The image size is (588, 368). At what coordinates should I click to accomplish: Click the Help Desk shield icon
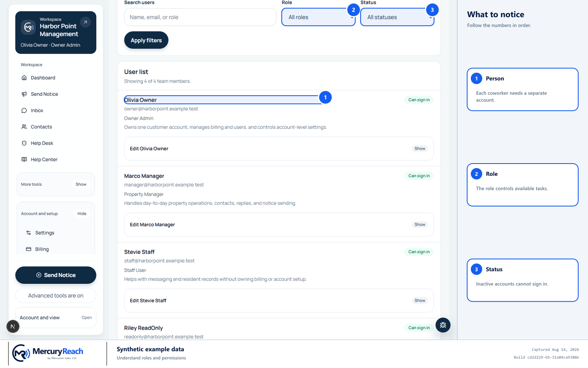[x=24, y=143]
